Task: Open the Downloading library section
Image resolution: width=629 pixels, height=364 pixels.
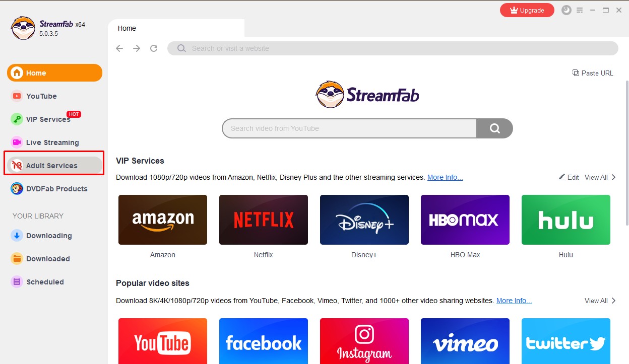Action: 48,236
